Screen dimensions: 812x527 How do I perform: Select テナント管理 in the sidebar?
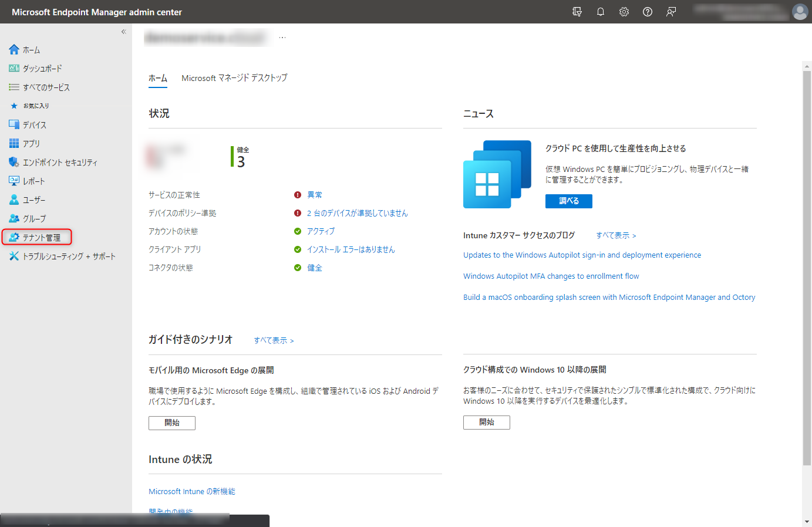tap(38, 237)
